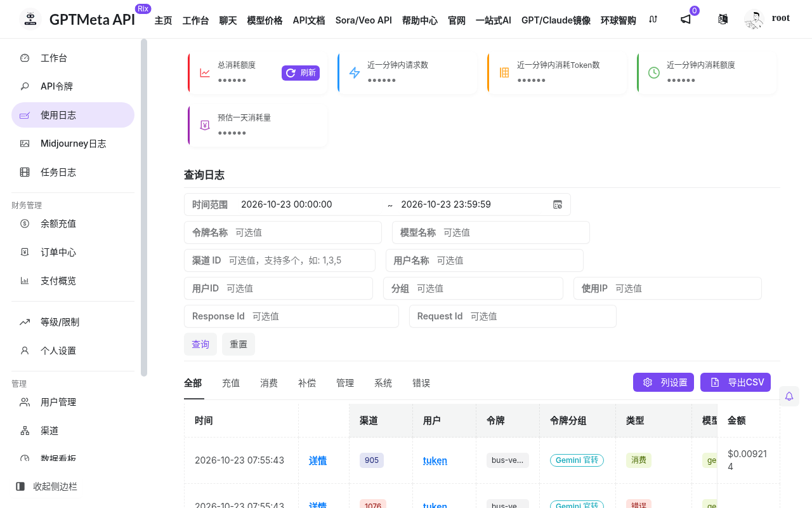Viewport: 812px width, 508px height.
Task: Open 聊天 in the top navigation
Action: (228, 20)
